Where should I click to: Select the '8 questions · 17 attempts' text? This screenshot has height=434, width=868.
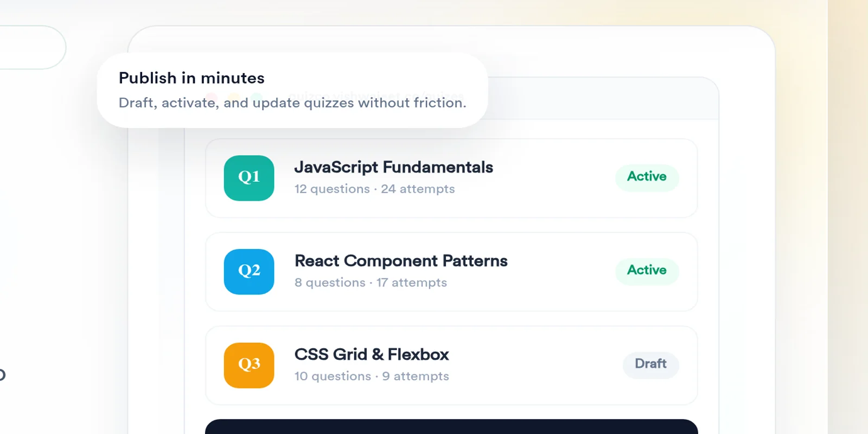pos(371,283)
